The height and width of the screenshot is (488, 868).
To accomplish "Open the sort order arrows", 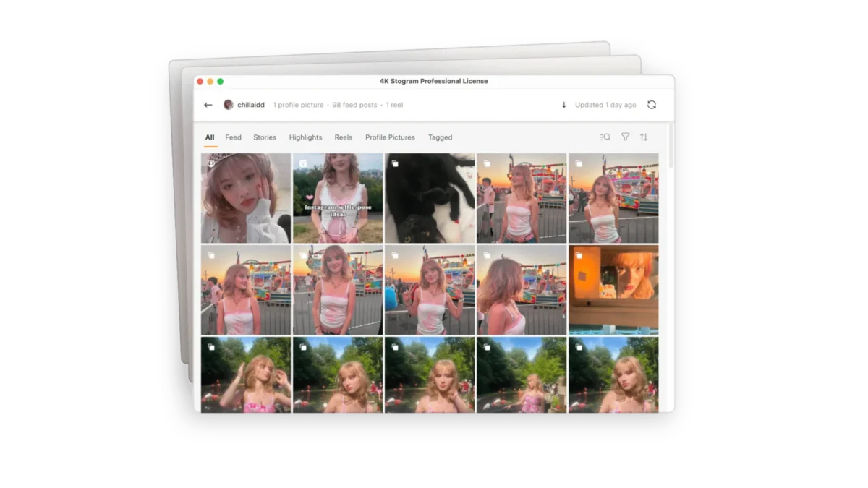I will 644,137.
